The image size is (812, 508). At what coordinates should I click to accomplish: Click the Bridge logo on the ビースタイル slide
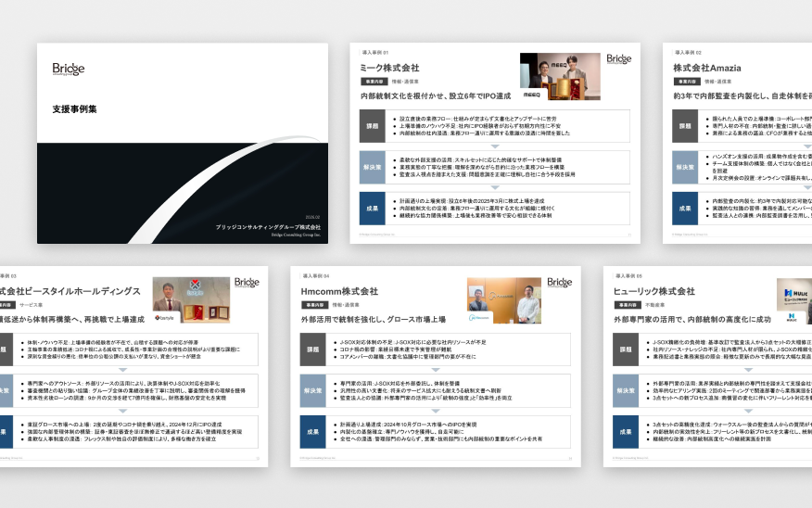click(247, 283)
